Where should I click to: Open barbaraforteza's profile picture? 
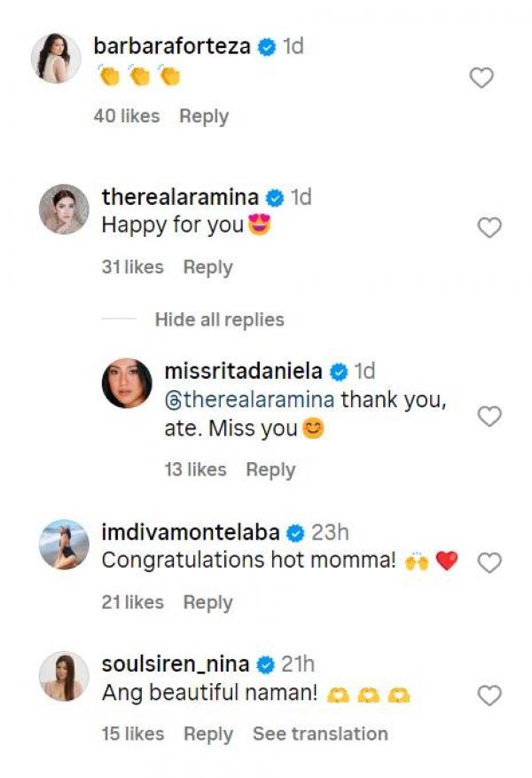tap(56, 59)
